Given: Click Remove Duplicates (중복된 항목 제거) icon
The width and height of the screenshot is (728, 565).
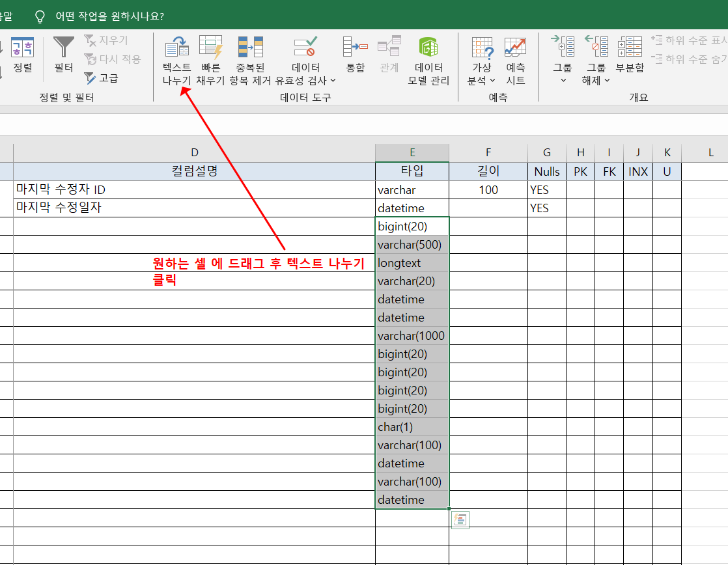Looking at the screenshot, I should 250,47.
